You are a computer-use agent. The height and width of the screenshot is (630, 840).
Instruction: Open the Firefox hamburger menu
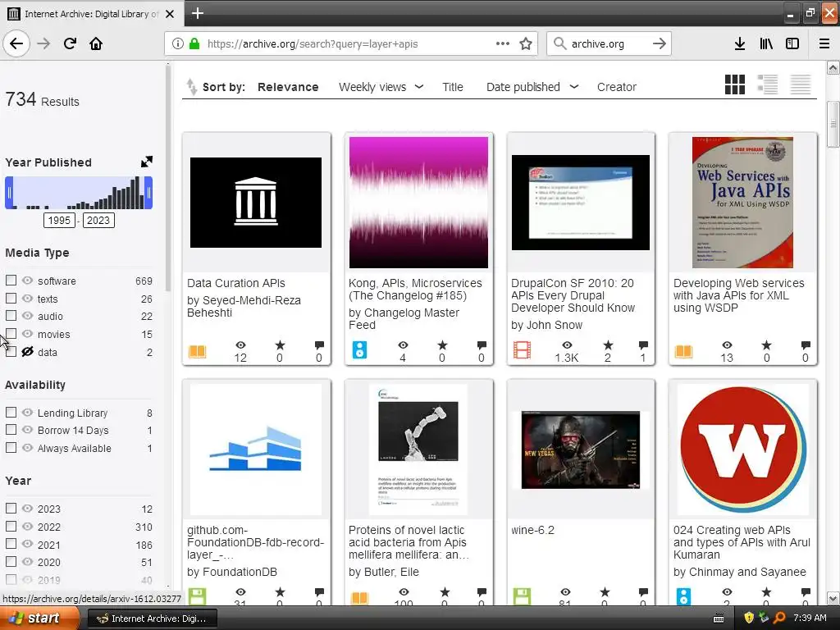click(824, 43)
